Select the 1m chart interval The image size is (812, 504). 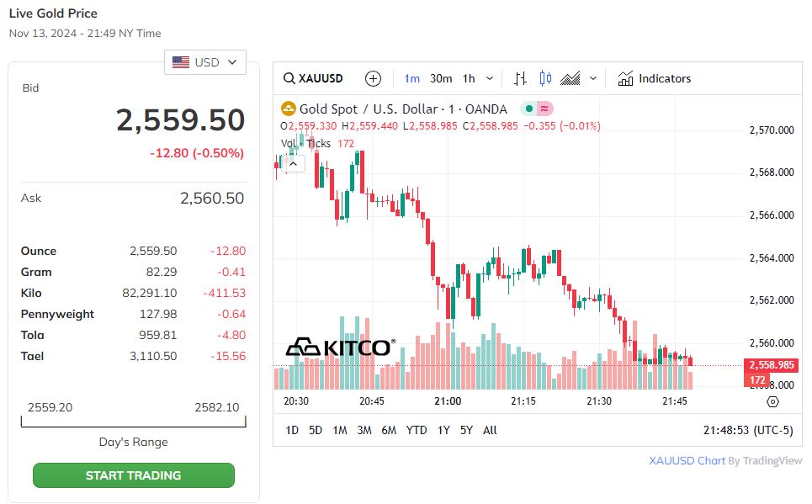coord(412,78)
